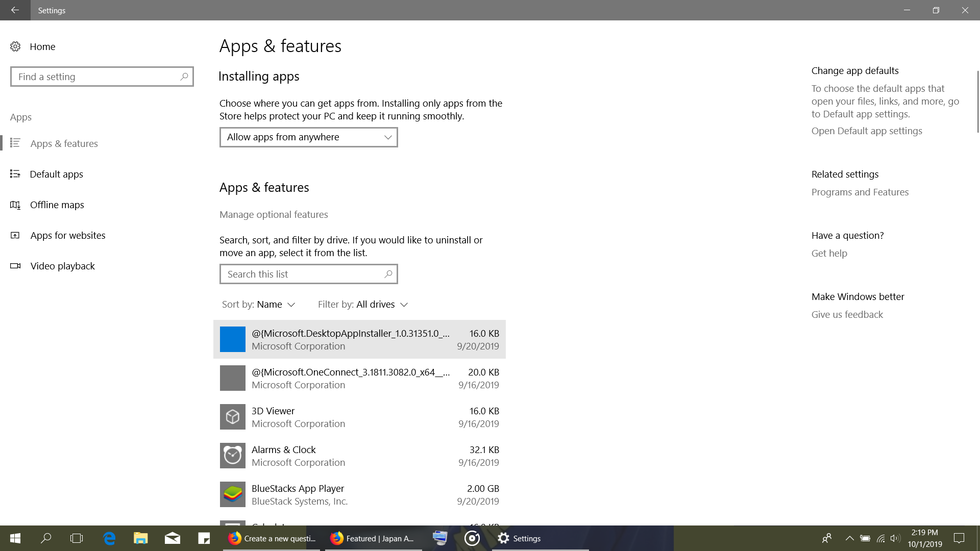The image size is (980, 551).
Task: Switch to Firefox Create a new question window
Action: click(x=272, y=538)
